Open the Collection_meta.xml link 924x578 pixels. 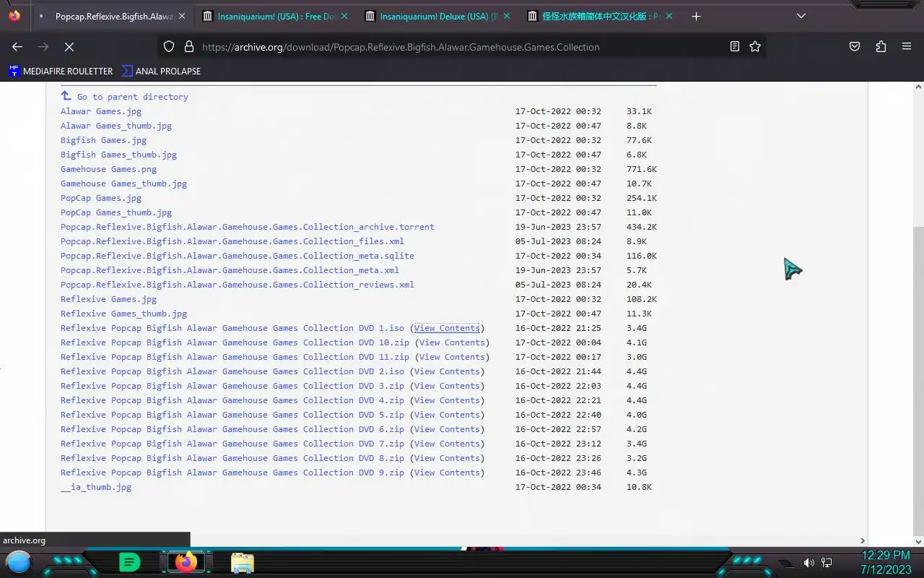230,270
